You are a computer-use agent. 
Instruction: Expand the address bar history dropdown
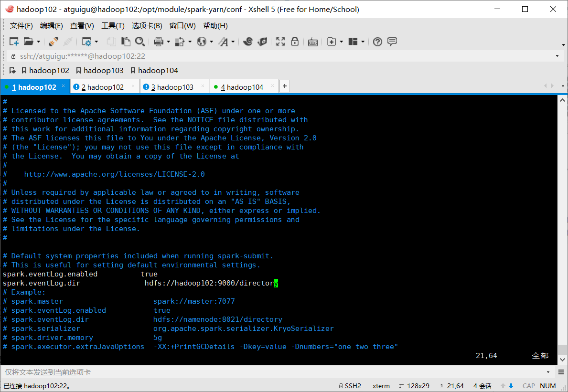point(557,56)
